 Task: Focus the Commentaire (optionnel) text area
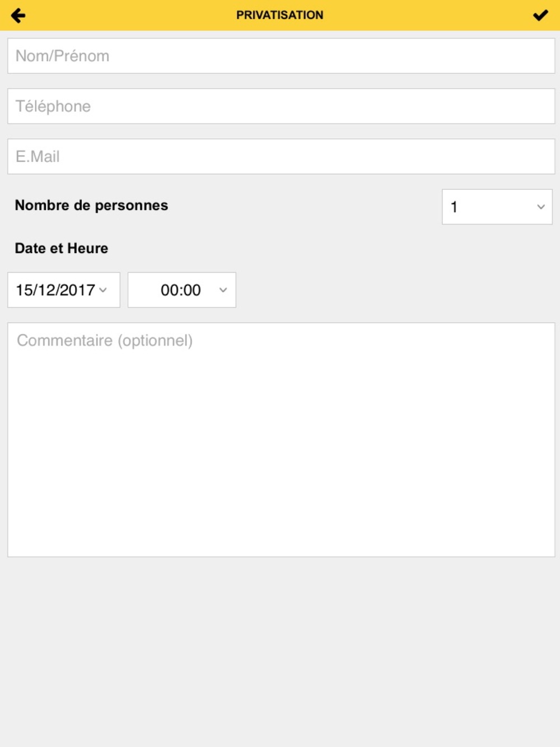(281, 440)
